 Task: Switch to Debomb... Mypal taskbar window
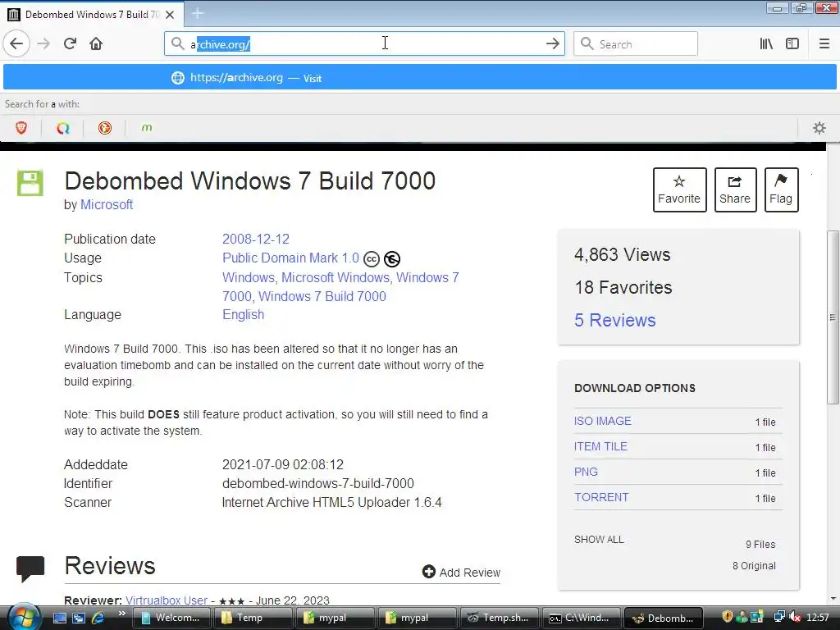coord(663,618)
